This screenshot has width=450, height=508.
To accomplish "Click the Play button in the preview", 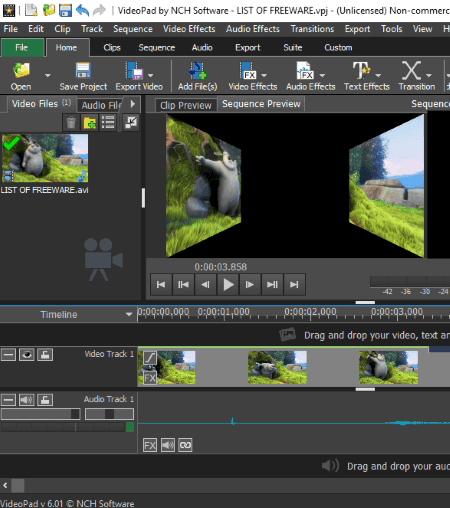I will [x=228, y=284].
